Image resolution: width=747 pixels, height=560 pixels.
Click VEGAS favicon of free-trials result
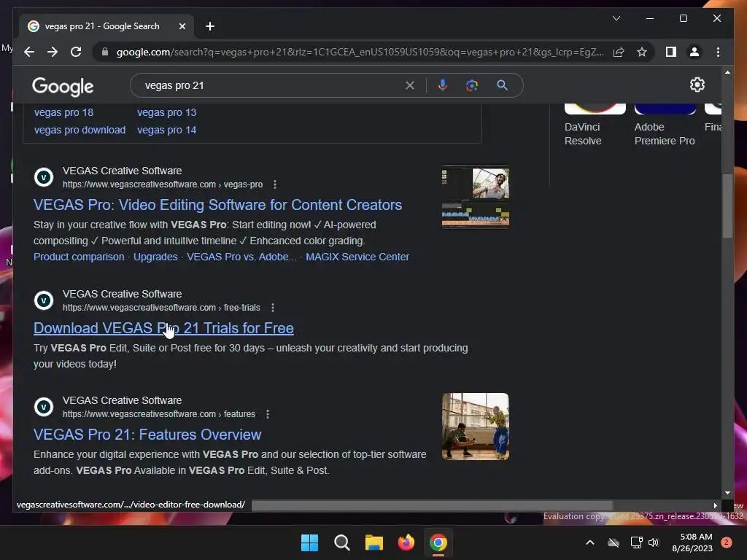(44, 300)
